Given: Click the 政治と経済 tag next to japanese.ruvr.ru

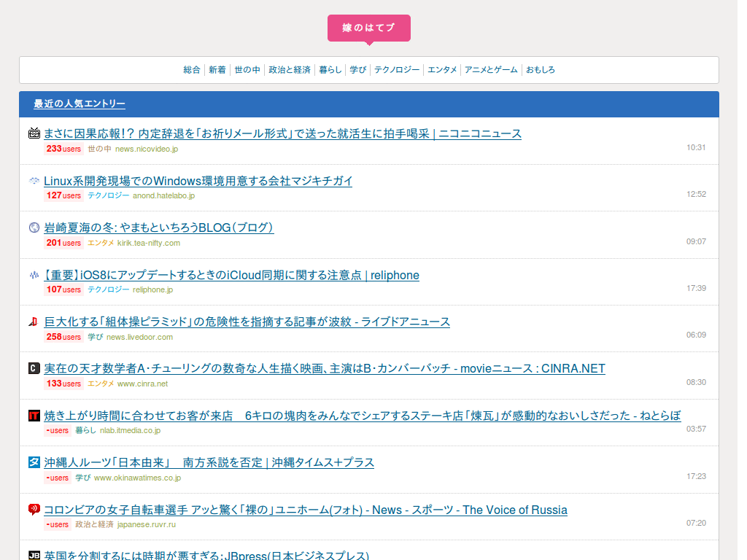Looking at the screenshot, I should tap(94, 524).
